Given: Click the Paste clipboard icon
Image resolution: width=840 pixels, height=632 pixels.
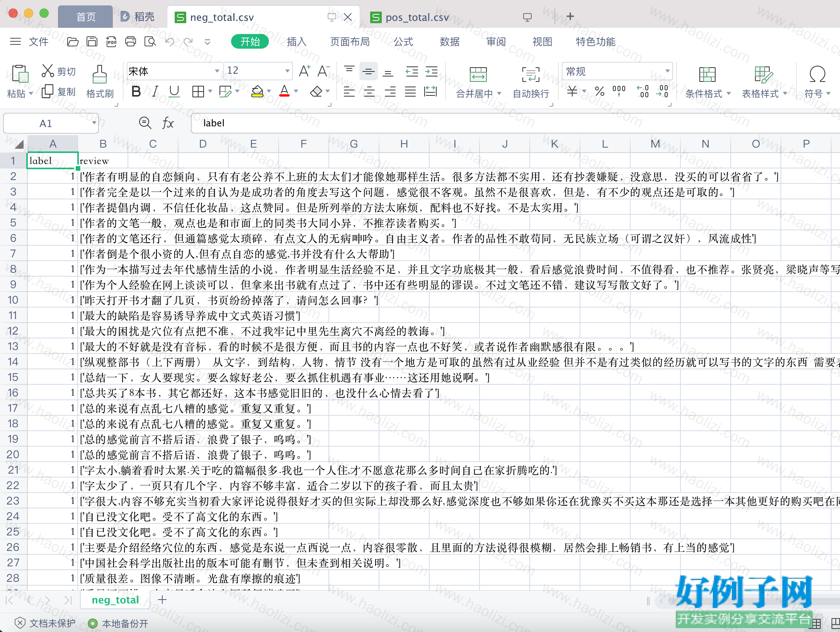Looking at the screenshot, I should pos(20,74).
